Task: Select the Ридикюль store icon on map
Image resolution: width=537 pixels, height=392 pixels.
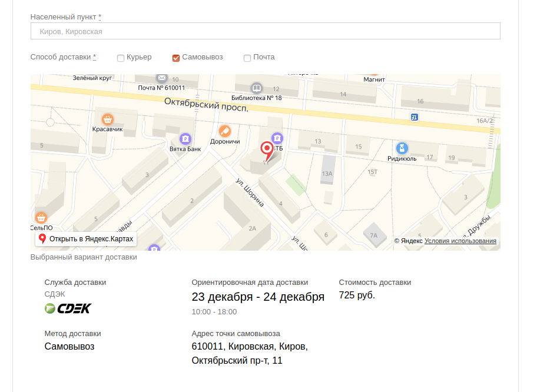Action: [402, 148]
